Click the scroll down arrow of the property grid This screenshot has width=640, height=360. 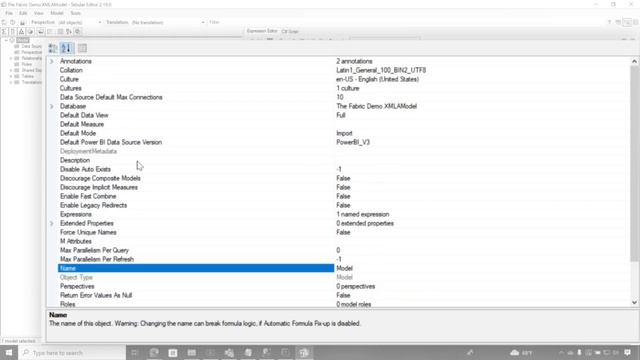point(634,302)
